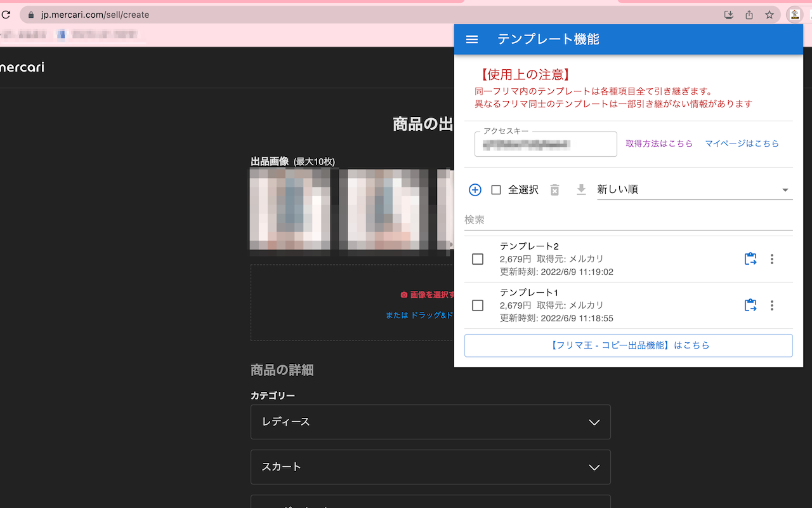Focus the アクセスキー input field

tap(546, 144)
